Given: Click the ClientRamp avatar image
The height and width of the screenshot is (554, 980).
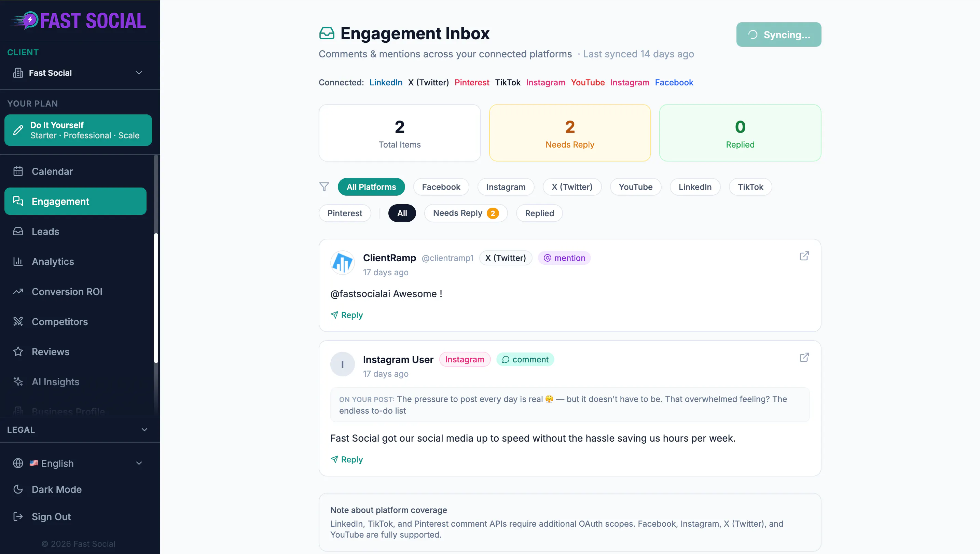Looking at the screenshot, I should 342,263.
